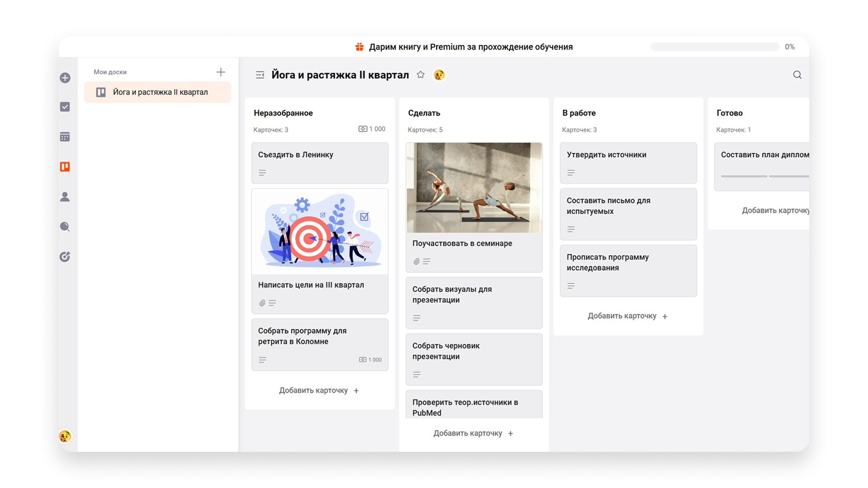
Task: Open board search magnifier icon
Action: click(x=797, y=75)
